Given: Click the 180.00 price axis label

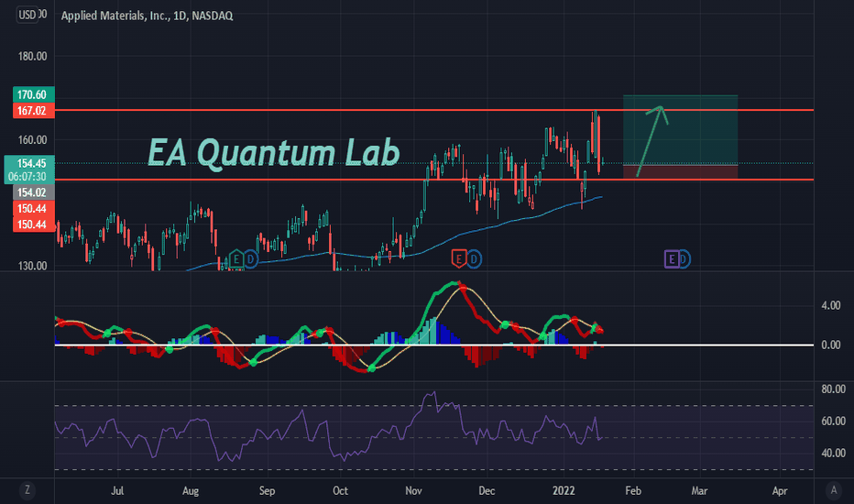Looking at the screenshot, I should point(32,57).
